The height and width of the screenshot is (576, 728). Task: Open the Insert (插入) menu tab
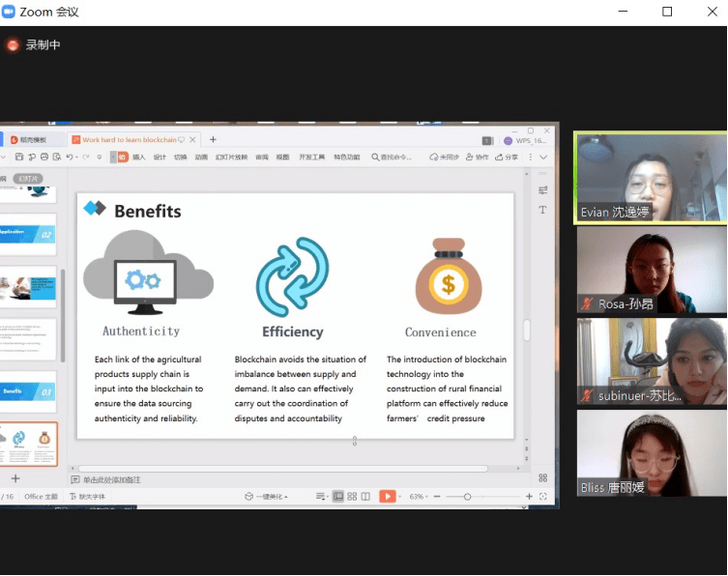coord(139,157)
